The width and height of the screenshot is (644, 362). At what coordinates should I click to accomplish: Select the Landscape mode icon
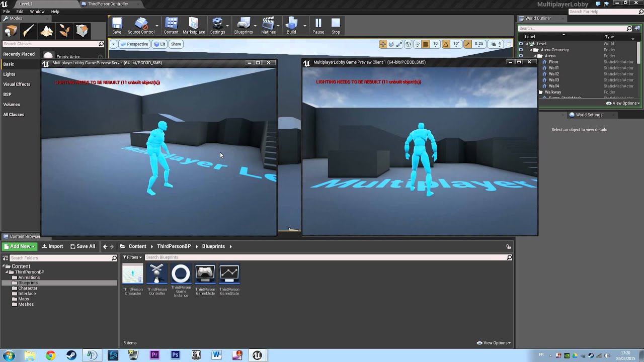pyautogui.click(x=47, y=31)
